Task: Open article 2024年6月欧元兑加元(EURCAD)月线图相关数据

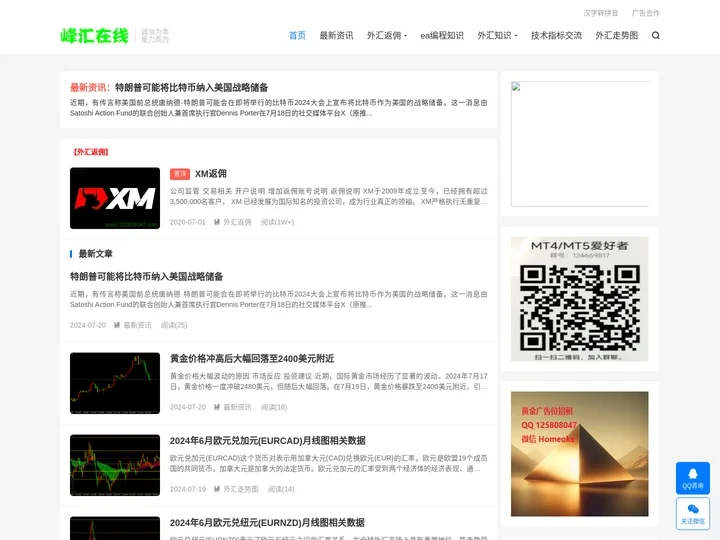Action: click(x=268, y=441)
